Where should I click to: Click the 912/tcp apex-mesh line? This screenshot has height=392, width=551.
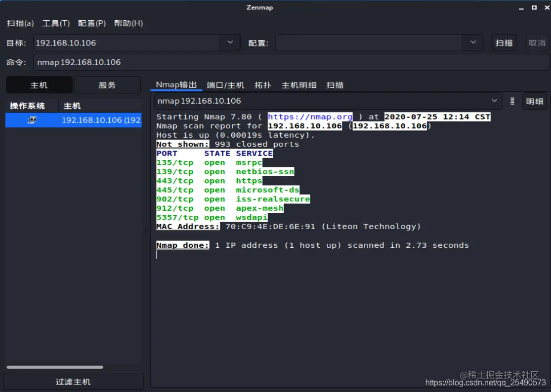point(219,208)
